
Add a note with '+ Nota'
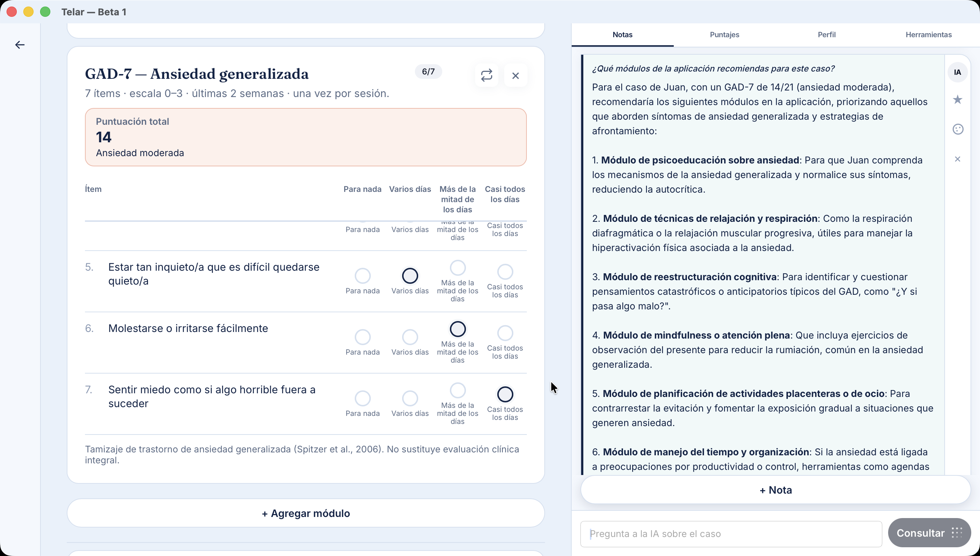pyautogui.click(x=775, y=490)
